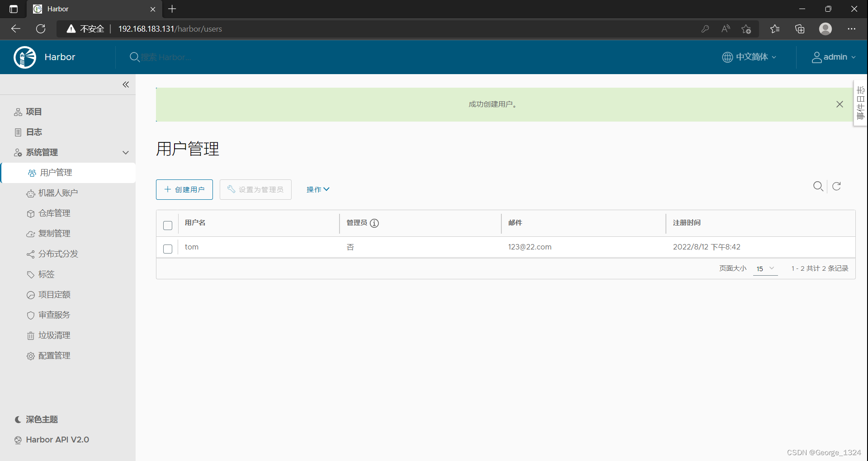
Task: Open browser collections icon
Action: [800, 29]
